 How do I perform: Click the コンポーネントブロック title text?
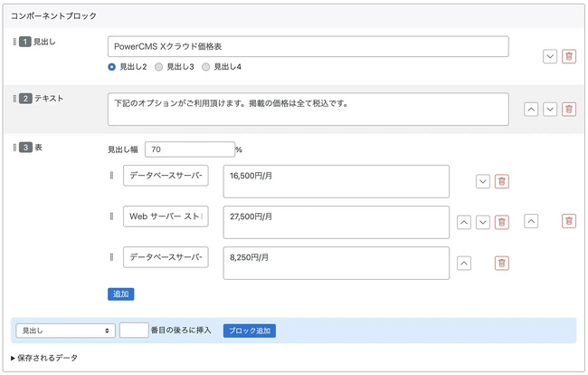pyautogui.click(x=53, y=15)
